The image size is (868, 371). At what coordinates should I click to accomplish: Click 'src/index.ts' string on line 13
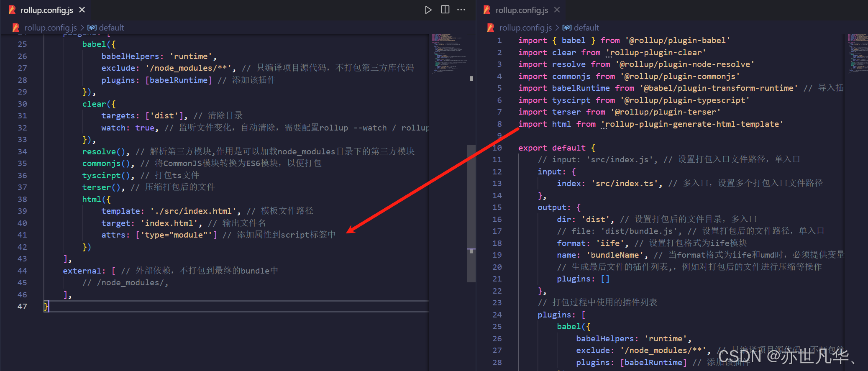point(625,184)
